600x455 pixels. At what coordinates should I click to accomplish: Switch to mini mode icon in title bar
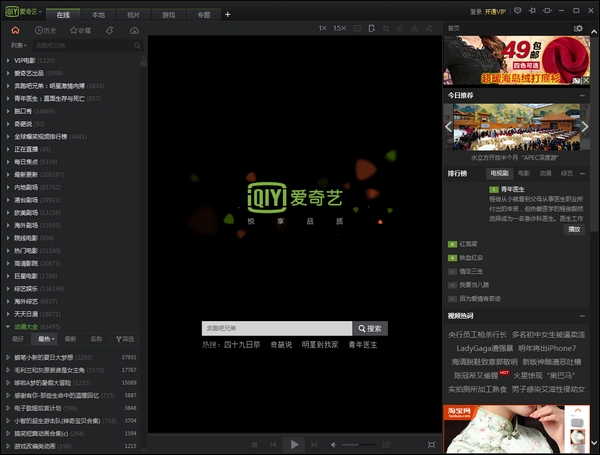(547, 11)
